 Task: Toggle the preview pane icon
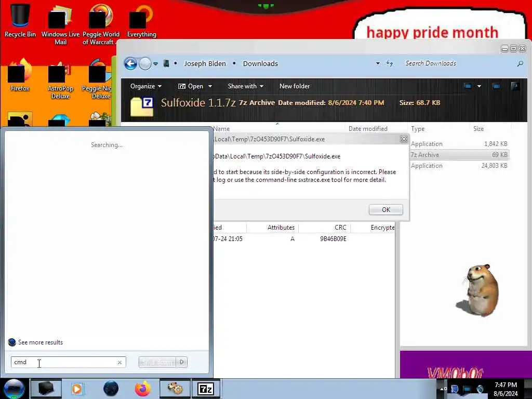(496, 86)
